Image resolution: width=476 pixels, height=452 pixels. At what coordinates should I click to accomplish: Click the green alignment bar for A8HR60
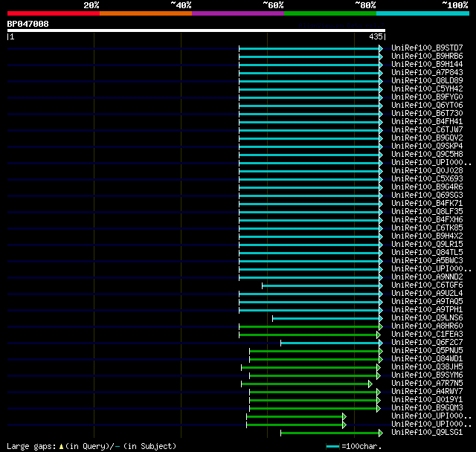click(309, 326)
